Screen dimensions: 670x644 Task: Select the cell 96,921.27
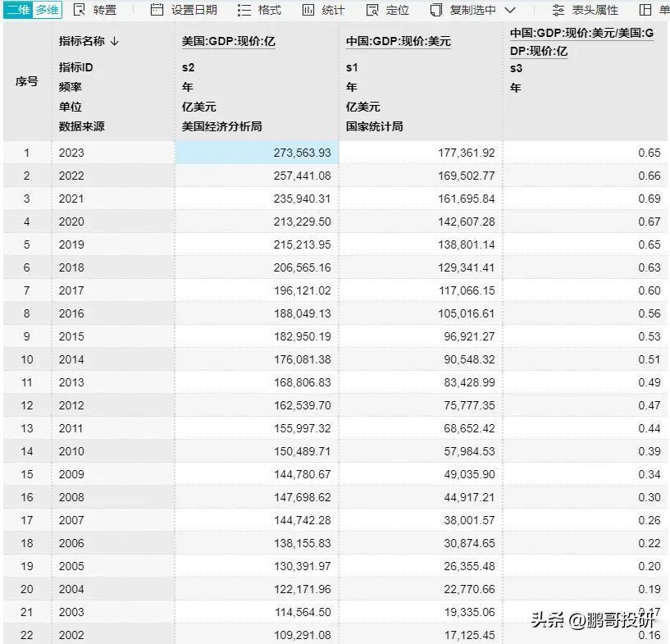tap(421, 336)
